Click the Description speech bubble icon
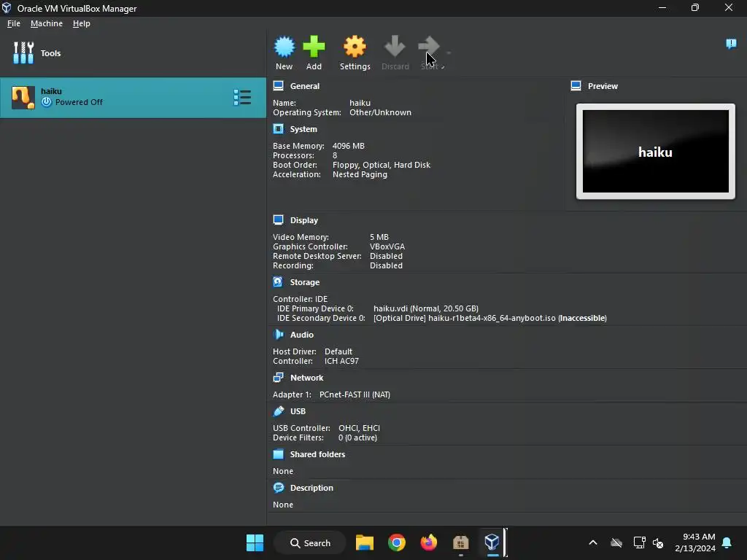747x560 pixels. coord(278,488)
